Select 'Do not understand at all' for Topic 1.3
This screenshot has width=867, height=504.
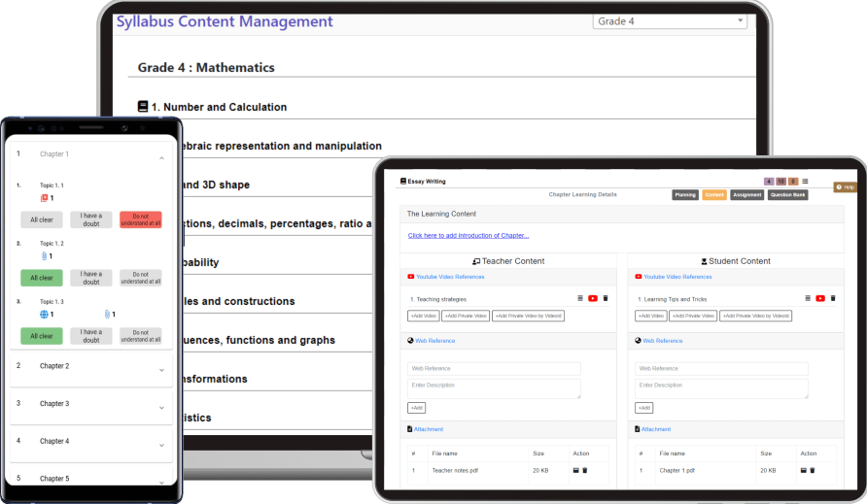140,336
